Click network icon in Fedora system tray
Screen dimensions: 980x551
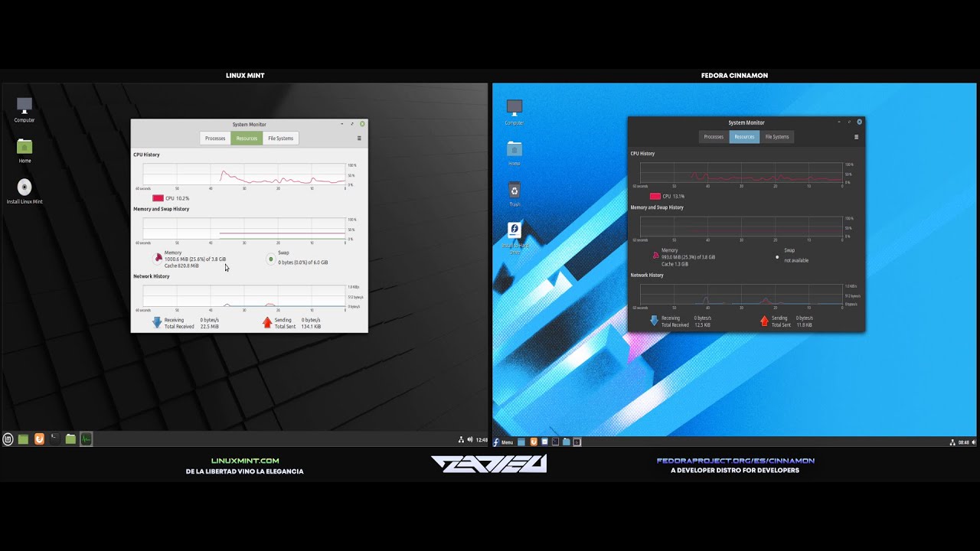pyautogui.click(x=952, y=442)
